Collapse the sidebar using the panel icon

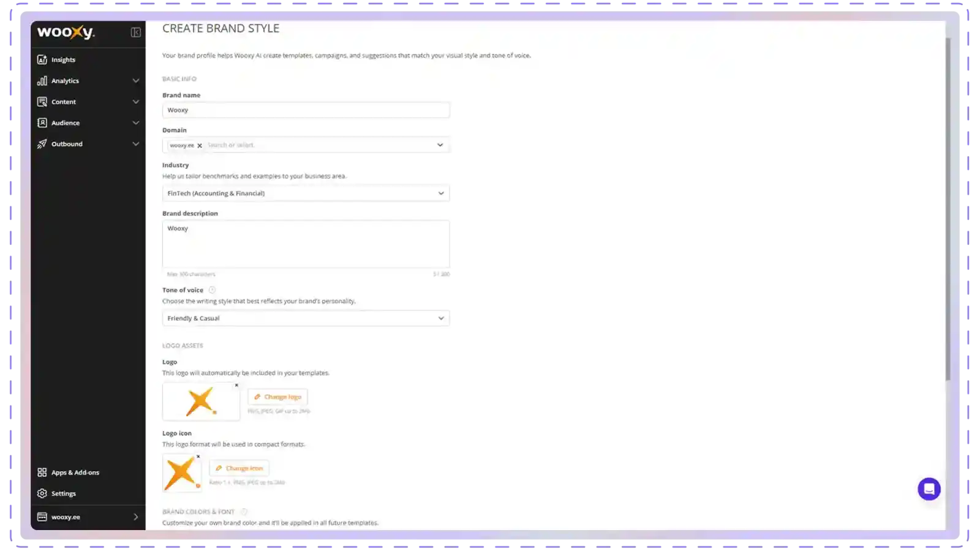136,32
